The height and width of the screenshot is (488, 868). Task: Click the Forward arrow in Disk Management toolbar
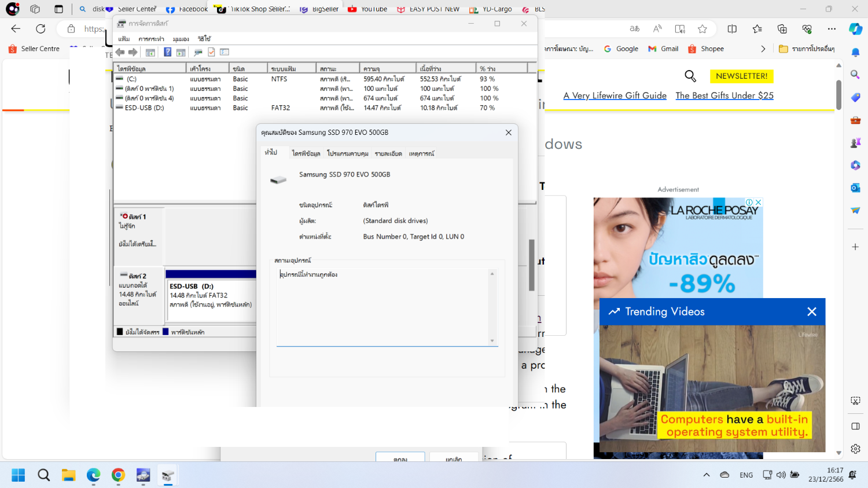(133, 52)
